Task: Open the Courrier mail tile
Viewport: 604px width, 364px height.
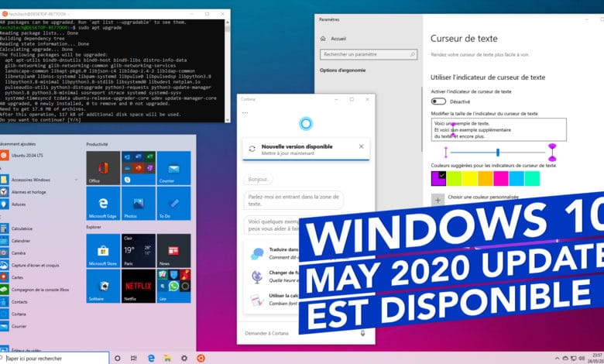Action: [x=173, y=168]
